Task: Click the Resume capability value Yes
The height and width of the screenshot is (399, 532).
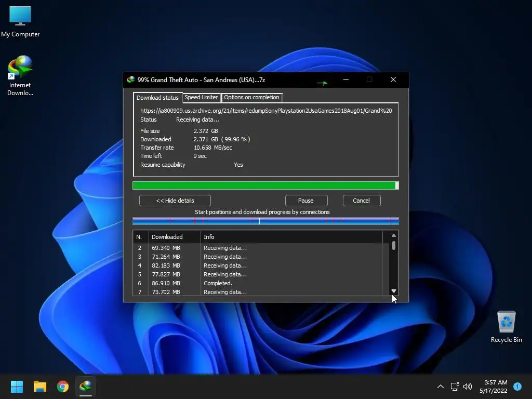Action: point(238,165)
